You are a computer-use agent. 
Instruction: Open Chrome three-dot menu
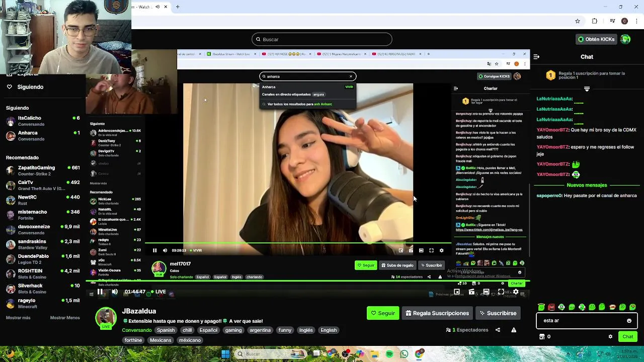click(x=636, y=21)
